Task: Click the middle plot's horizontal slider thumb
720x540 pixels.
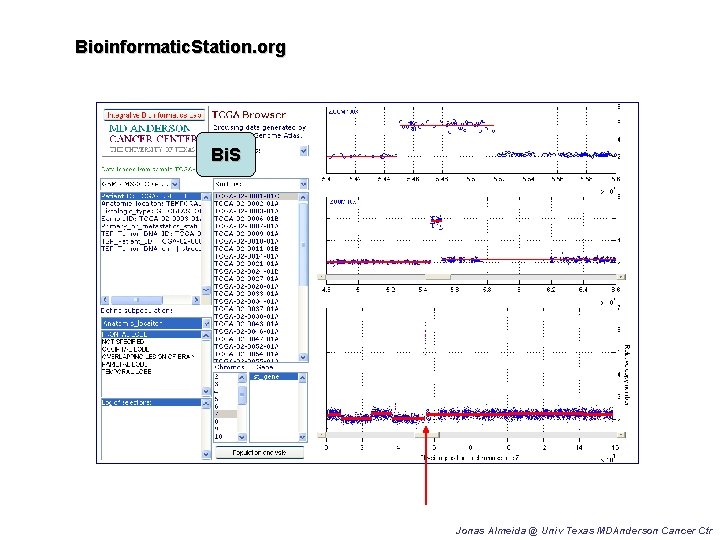Action: [x=438, y=277]
